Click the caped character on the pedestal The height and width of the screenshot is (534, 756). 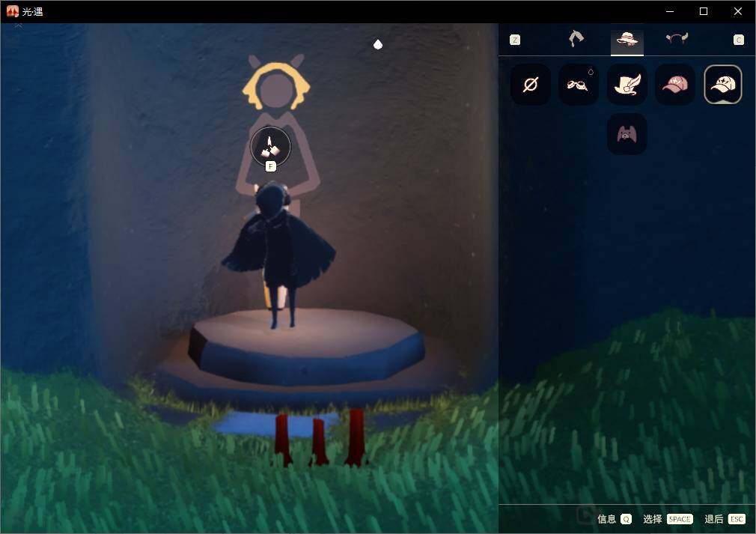[278, 255]
